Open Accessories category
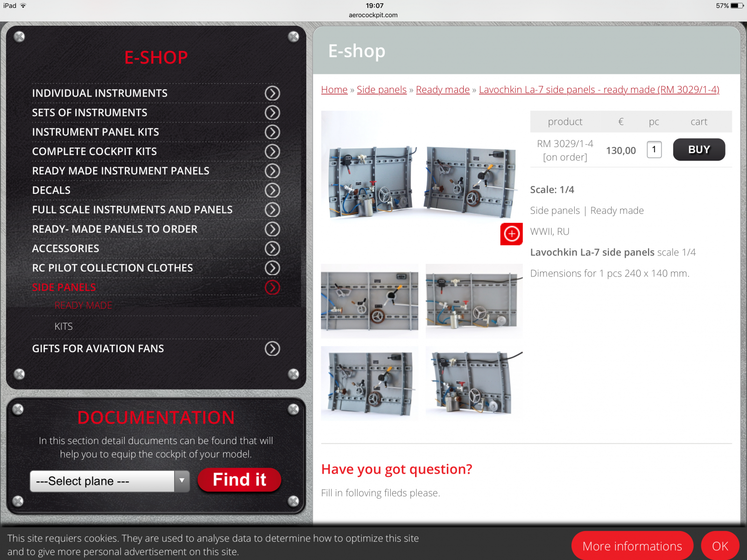Screen dimensions: 747x560 [66, 248]
